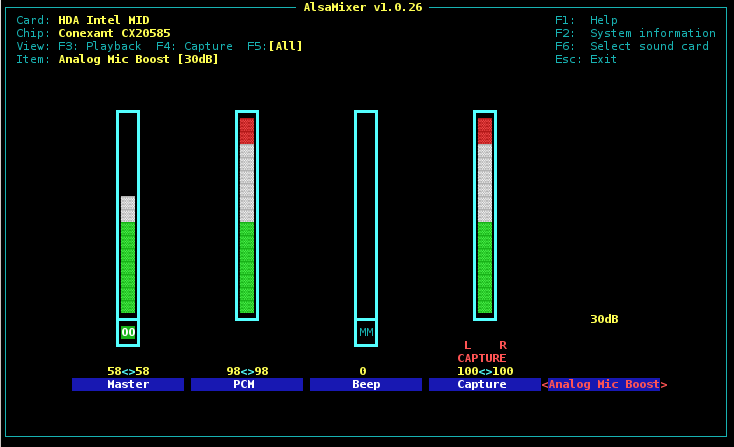Select the Capture channel label

(484, 384)
